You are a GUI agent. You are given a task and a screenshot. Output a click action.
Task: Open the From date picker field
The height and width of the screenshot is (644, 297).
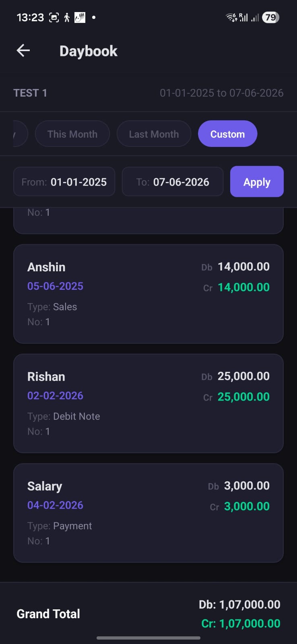click(64, 182)
